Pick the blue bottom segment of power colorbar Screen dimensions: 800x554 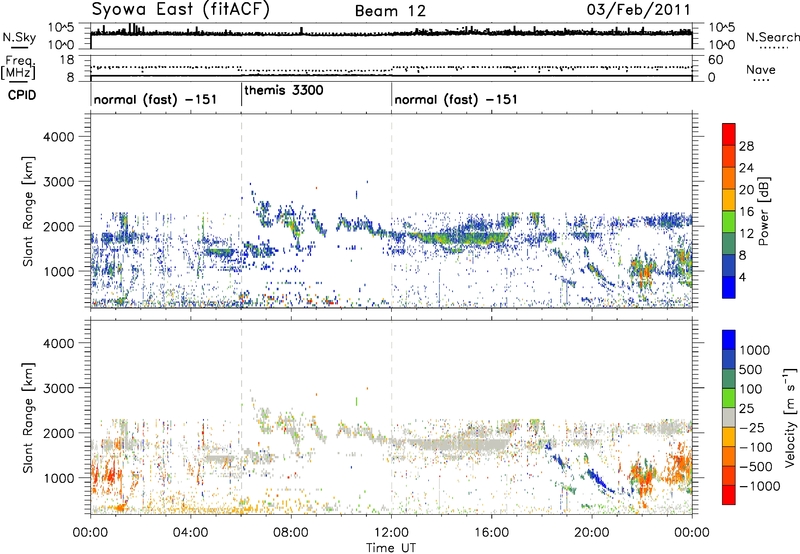729,287
